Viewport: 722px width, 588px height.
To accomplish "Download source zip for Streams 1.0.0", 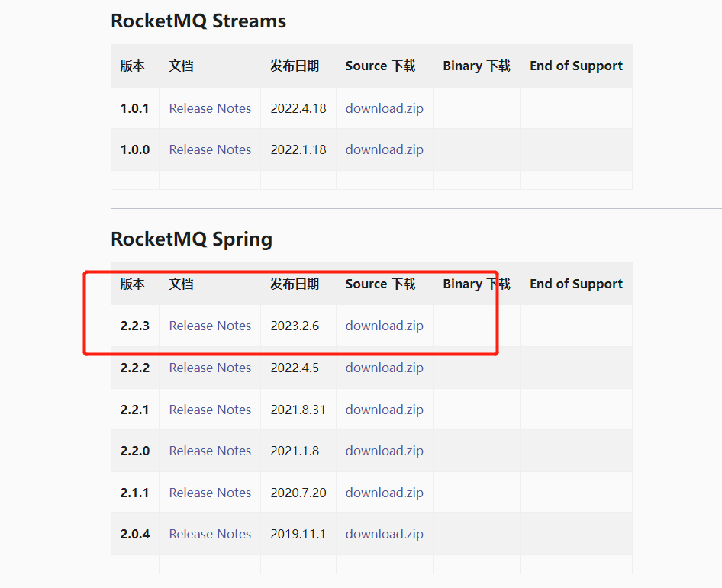I will 385,150.
